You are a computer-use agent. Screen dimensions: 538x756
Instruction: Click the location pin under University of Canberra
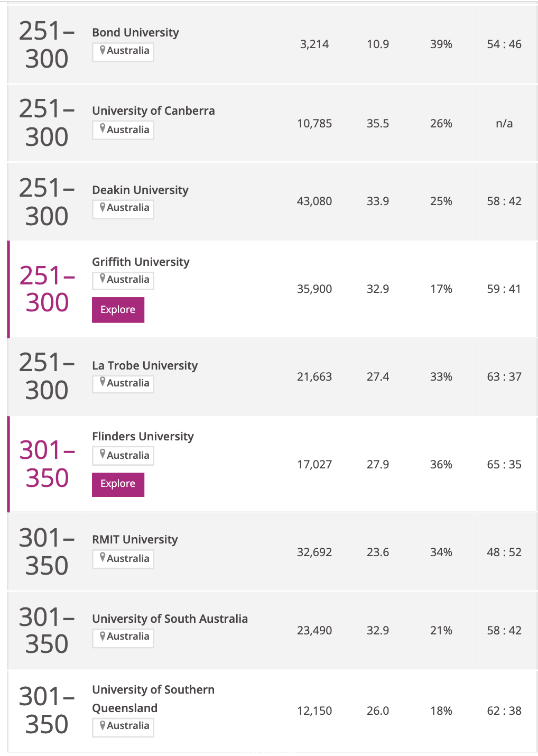click(x=103, y=130)
